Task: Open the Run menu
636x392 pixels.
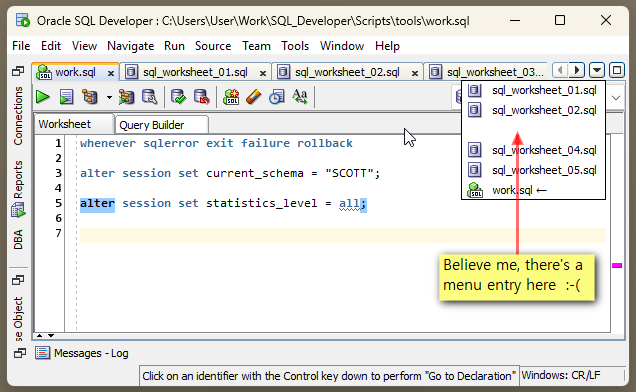Action: click(x=174, y=46)
